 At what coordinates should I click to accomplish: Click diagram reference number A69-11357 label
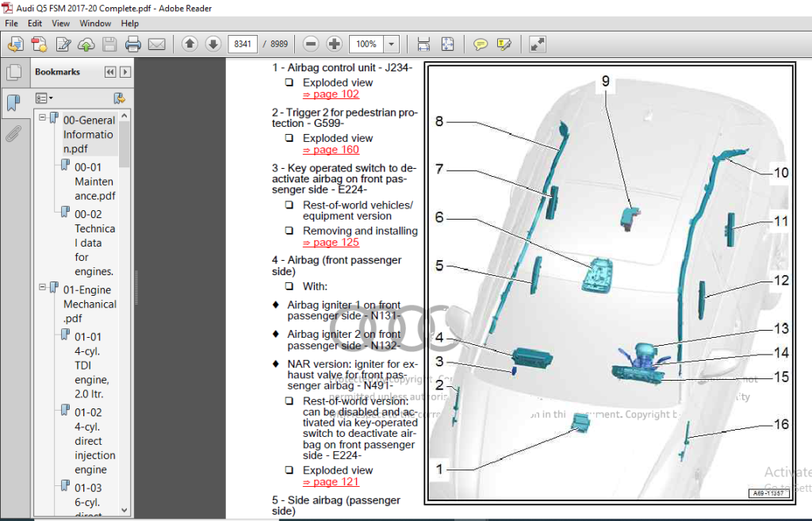click(x=768, y=493)
